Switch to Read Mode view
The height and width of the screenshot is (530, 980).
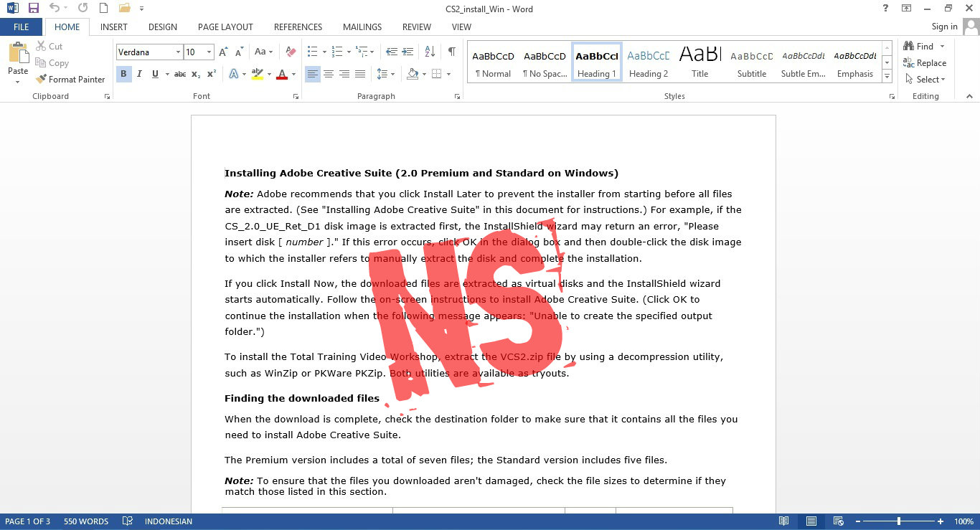click(784, 521)
